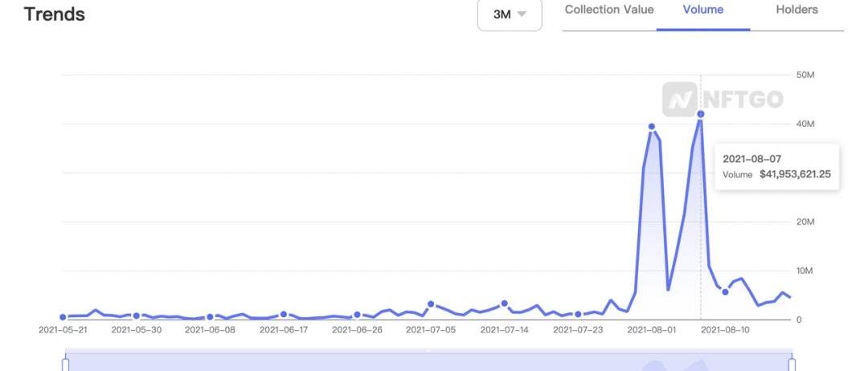868x371 pixels.
Task: Select the 2021-08-01 peak marker near 40M
Action: (652, 127)
